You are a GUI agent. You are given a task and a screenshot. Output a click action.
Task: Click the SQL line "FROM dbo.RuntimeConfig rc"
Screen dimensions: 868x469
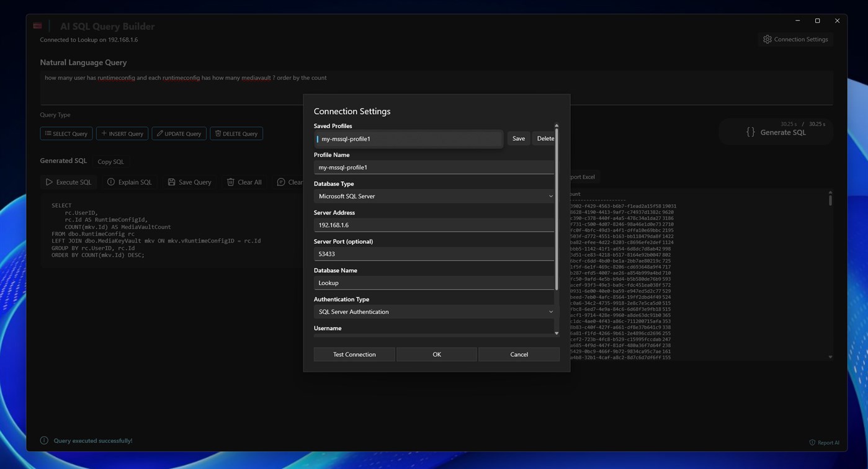(x=93, y=234)
